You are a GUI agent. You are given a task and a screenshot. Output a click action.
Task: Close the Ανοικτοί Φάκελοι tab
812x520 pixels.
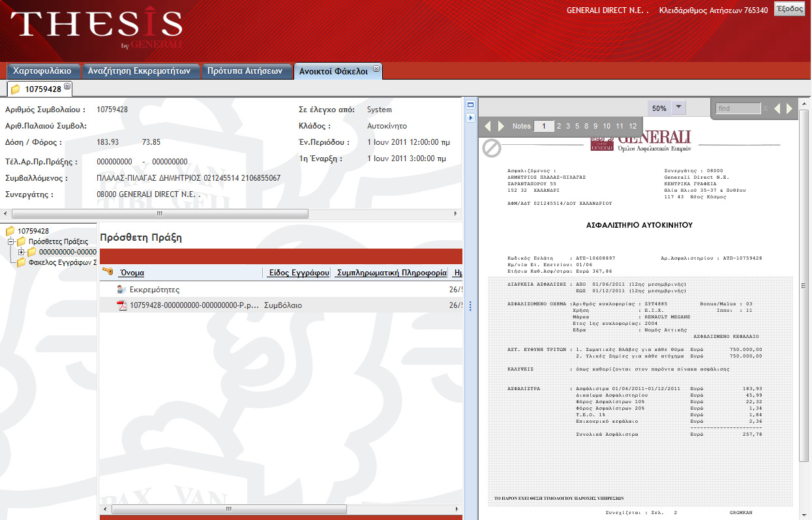(376, 69)
